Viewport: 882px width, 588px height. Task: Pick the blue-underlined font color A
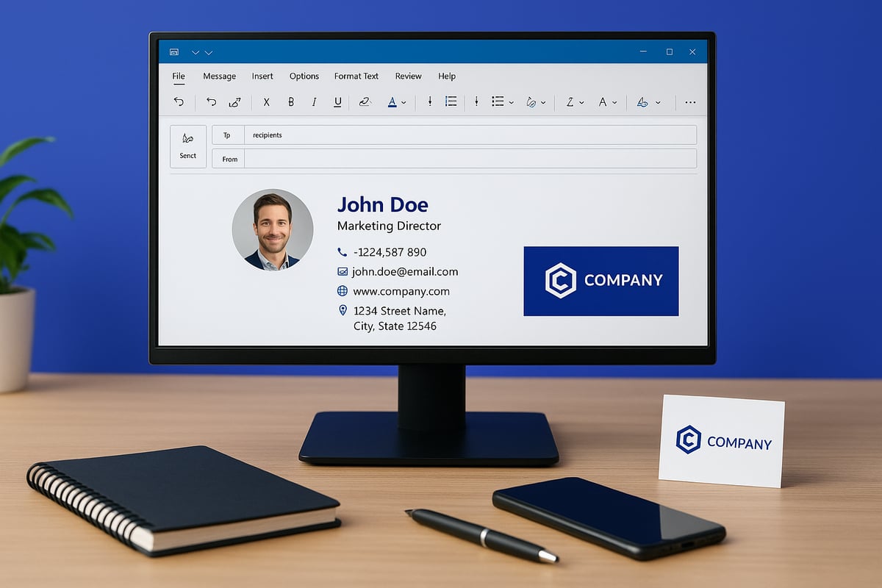(392, 103)
